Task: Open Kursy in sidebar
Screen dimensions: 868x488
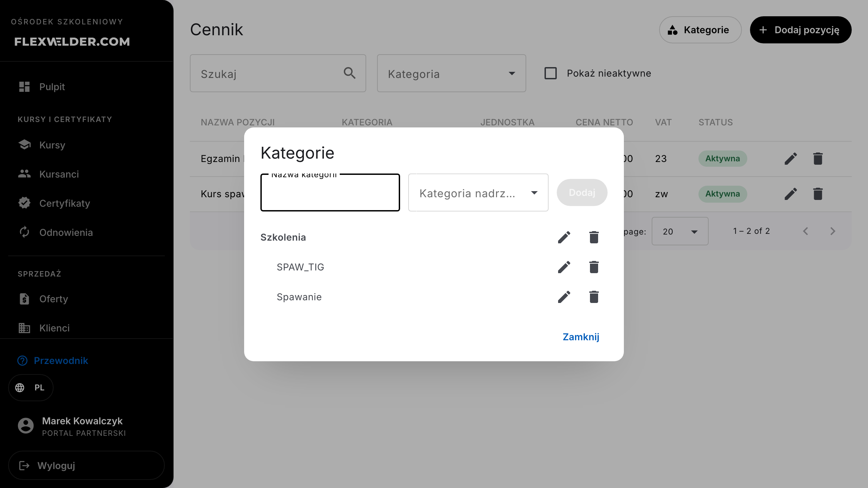Action: click(x=86, y=145)
